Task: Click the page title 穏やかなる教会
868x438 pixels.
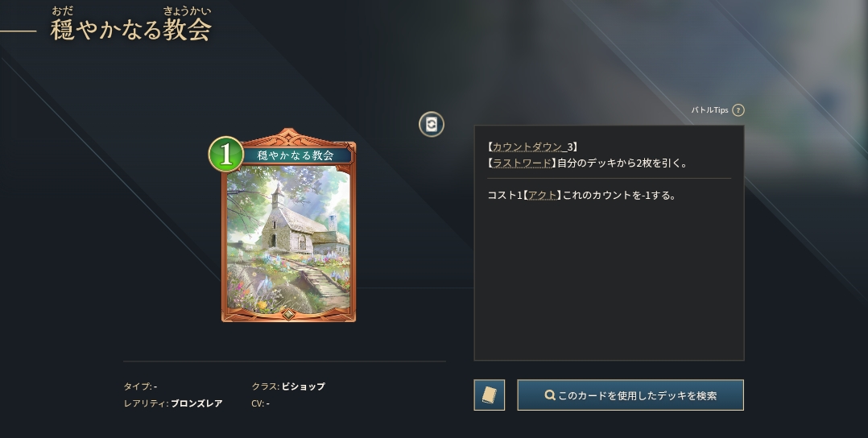Action: coord(131,30)
